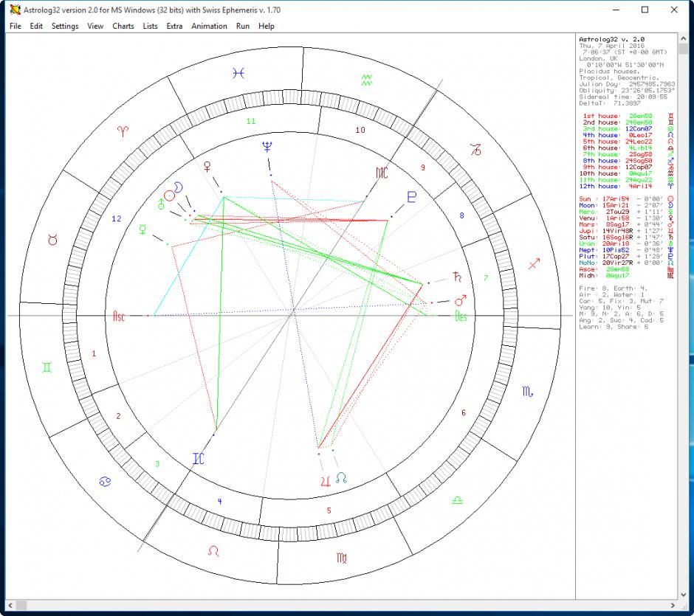Click 'Thu, 7 April 2016' date text
The width and height of the screenshot is (694, 616).
[x=611, y=46]
